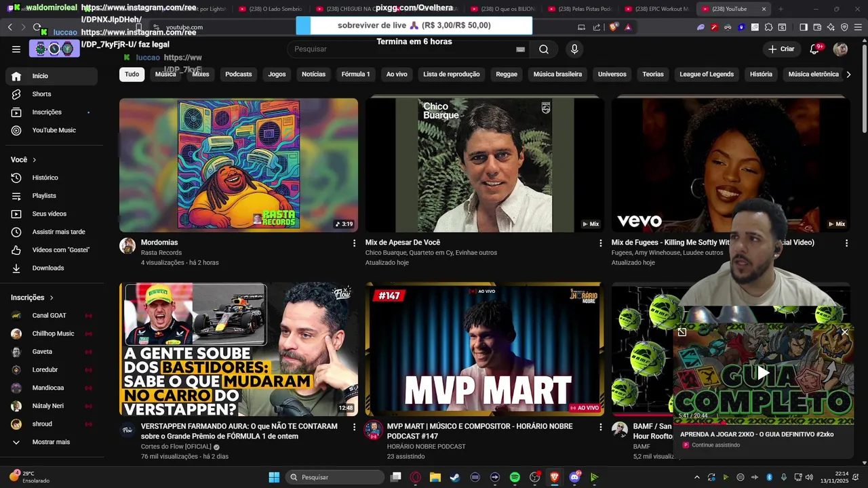Screen dimensions: 868x488
Task: Open Seus vídeos in sidebar
Action: click(52, 213)
